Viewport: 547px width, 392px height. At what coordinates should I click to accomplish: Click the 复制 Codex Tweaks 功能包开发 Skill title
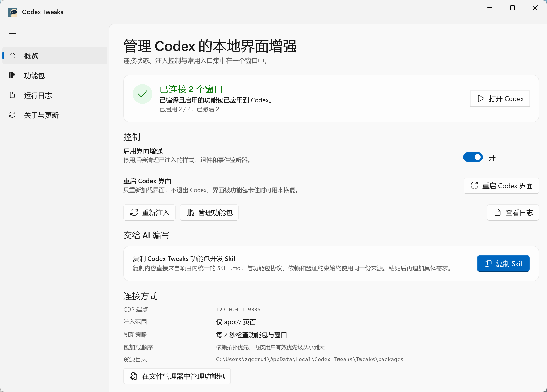[184, 259]
